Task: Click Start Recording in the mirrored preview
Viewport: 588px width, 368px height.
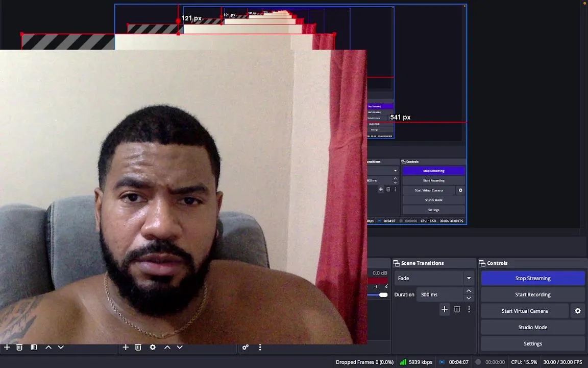Action: tap(434, 180)
